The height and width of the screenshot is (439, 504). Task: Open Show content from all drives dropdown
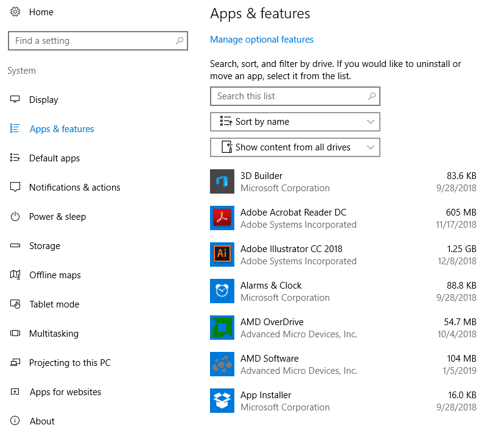click(x=295, y=147)
